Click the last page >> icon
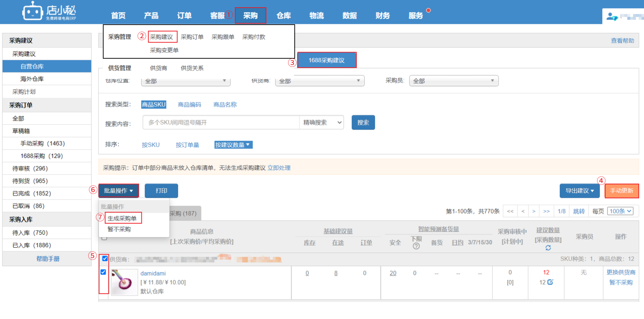Image resolution: width=644 pixels, height=319 pixels. pyautogui.click(x=546, y=211)
